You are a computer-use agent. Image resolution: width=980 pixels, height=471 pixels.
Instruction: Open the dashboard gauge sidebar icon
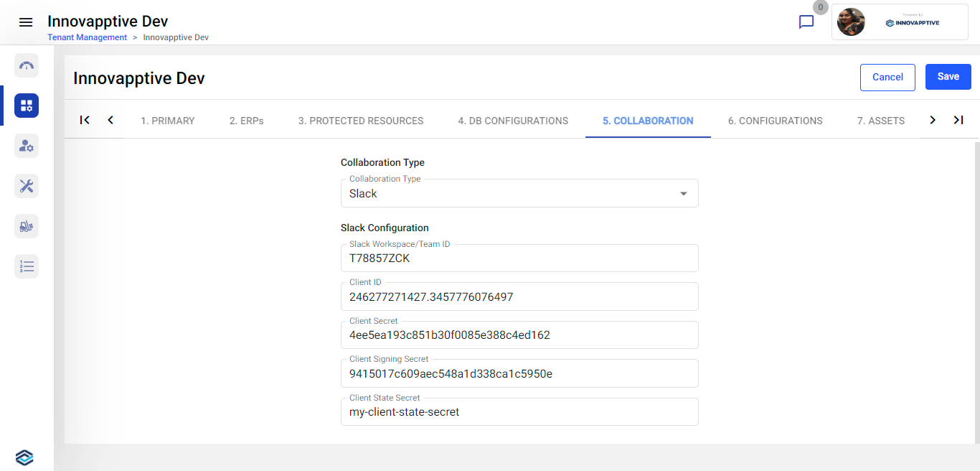27,65
